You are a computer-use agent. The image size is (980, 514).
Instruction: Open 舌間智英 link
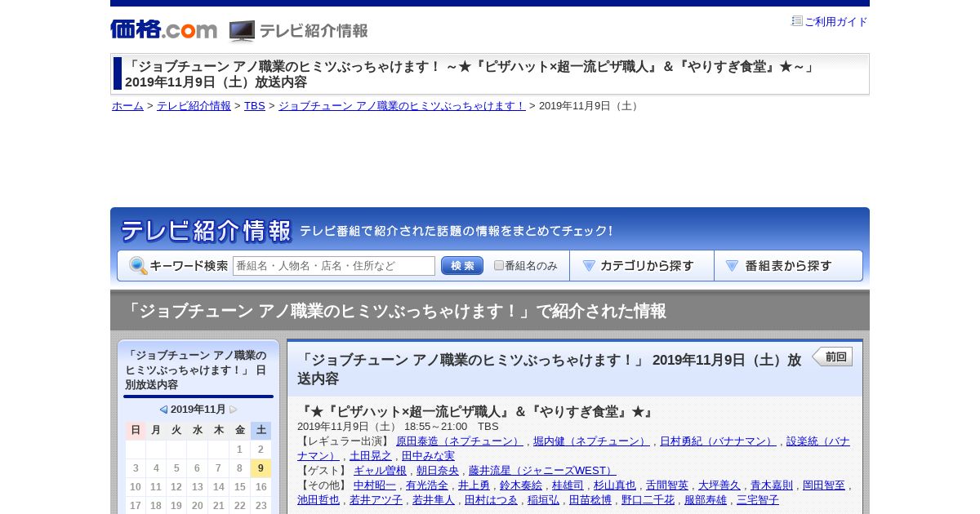coord(667,485)
